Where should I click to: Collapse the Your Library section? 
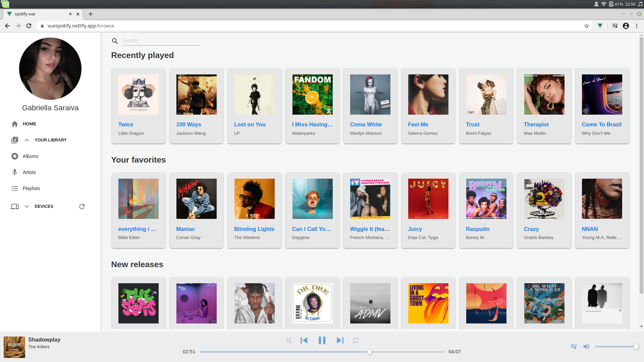coord(27,140)
